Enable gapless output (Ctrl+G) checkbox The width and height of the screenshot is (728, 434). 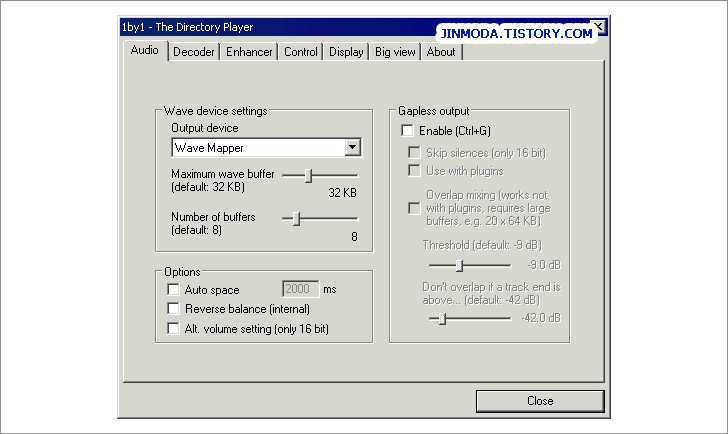(407, 131)
